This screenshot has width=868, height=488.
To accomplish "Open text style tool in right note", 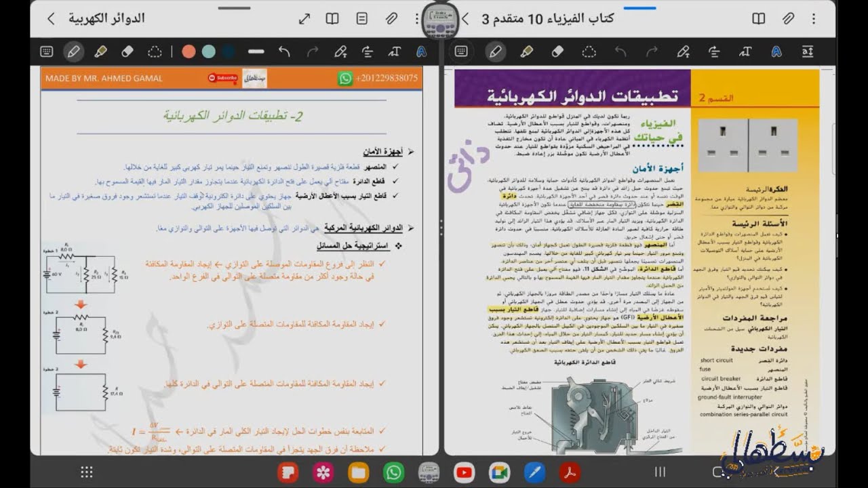I will (777, 52).
